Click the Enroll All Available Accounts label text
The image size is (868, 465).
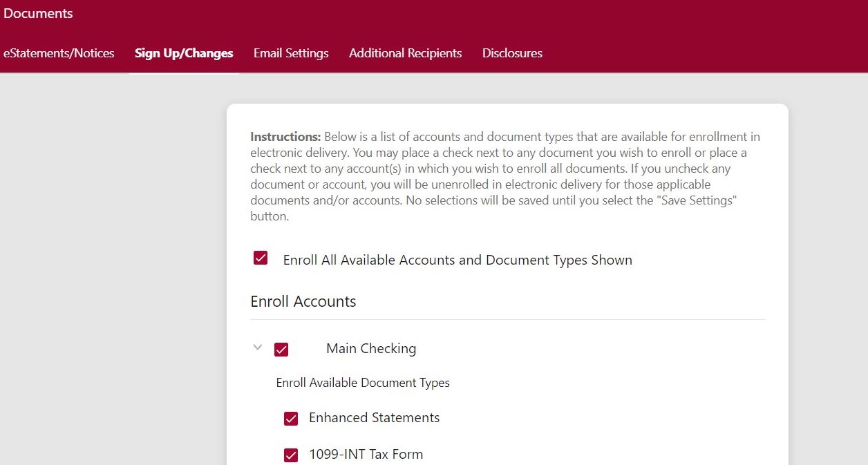pos(457,260)
